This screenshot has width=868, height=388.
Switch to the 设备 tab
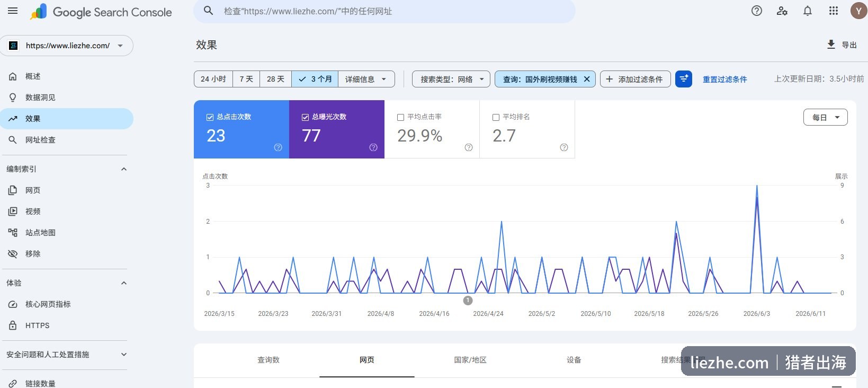pyautogui.click(x=574, y=360)
